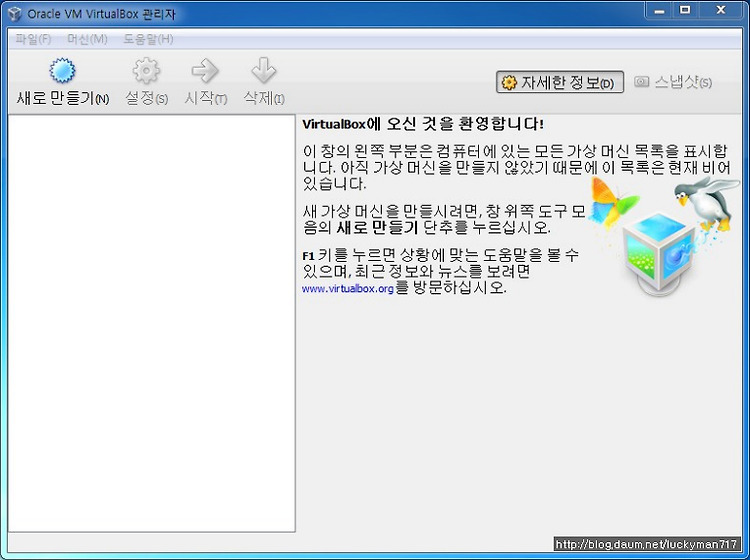Click the 'Oracle VM VirtualBox 관리자' title text
The height and width of the screenshot is (560, 750).
pyautogui.click(x=101, y=14)
